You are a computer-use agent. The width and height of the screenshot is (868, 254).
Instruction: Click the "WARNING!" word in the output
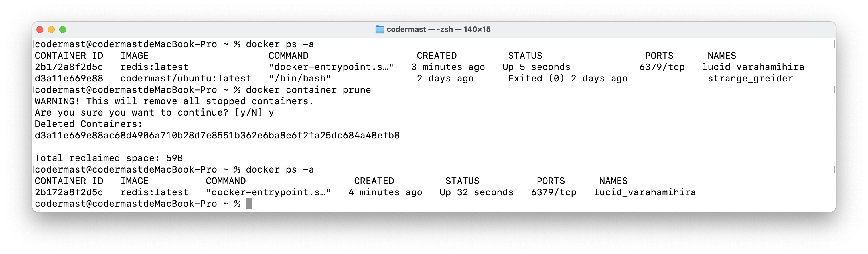57,101
